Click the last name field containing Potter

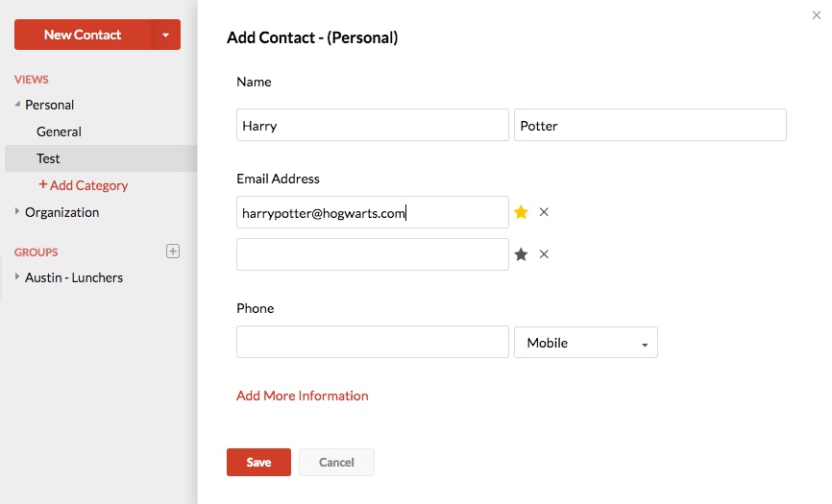coord(649,125)
